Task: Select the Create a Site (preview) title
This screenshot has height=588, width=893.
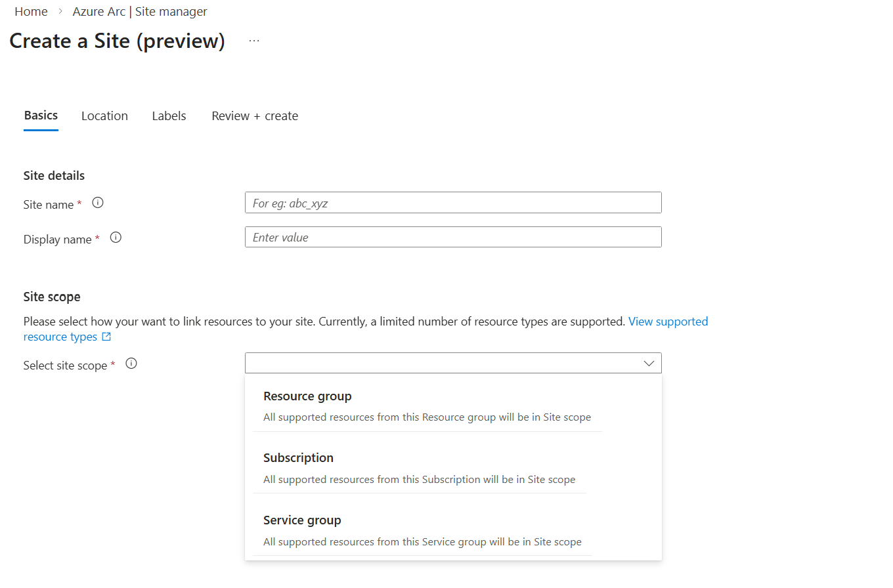Action: [x=117, y=41]
